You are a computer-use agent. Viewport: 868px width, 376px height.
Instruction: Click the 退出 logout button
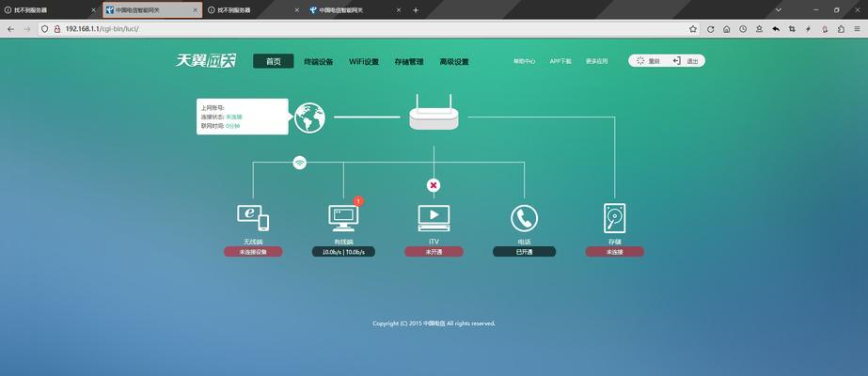point(687,61)
